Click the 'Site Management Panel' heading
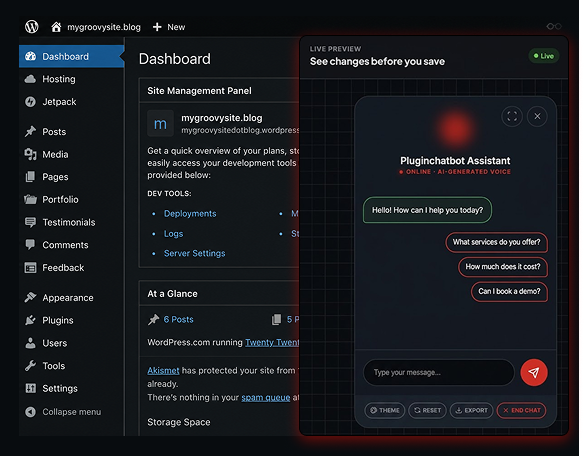This screenshot has height=456, width=585. click(199, 91)
